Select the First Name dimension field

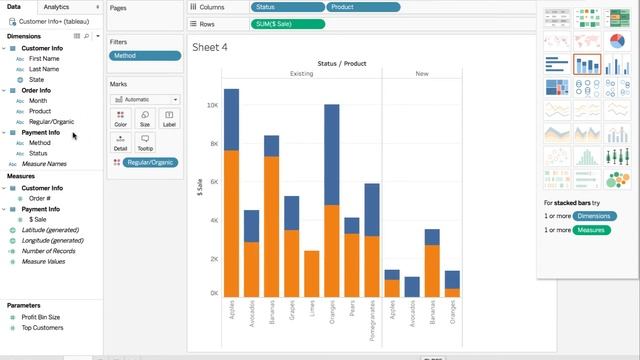point(44,59)
